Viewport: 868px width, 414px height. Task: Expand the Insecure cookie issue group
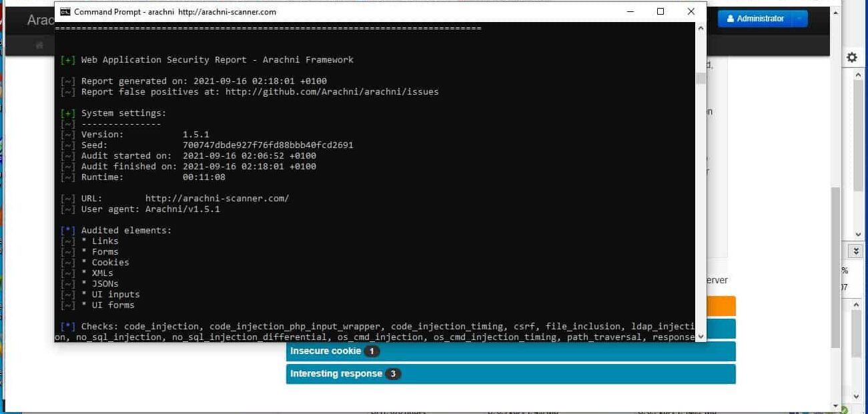coord(326,351)
